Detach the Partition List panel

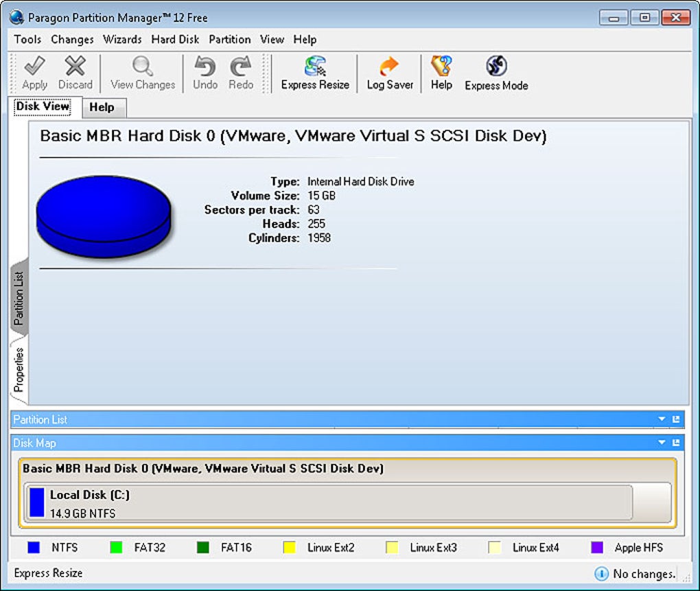tap(676, 419)
